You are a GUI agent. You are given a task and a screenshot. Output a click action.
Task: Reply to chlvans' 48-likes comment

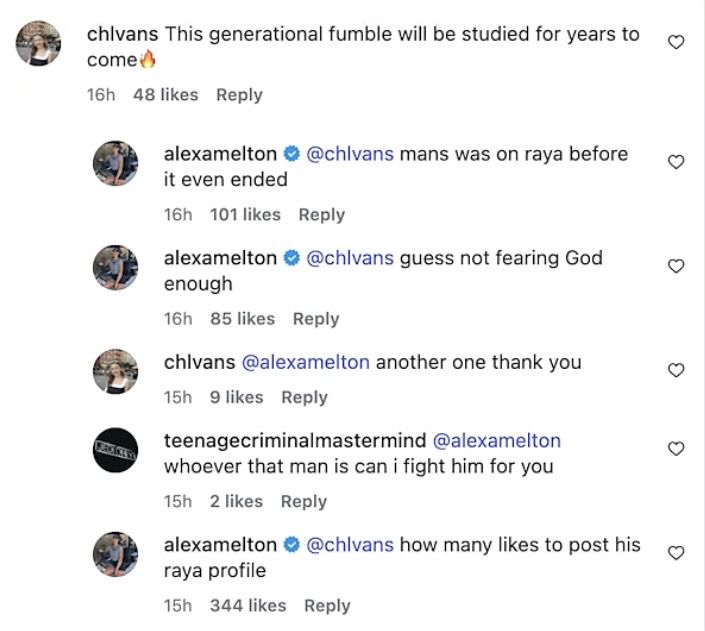[x=239, y=95]
